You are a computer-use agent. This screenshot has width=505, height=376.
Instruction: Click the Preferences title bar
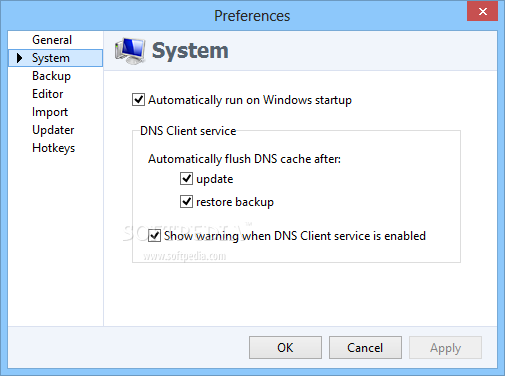coord(252,16)
